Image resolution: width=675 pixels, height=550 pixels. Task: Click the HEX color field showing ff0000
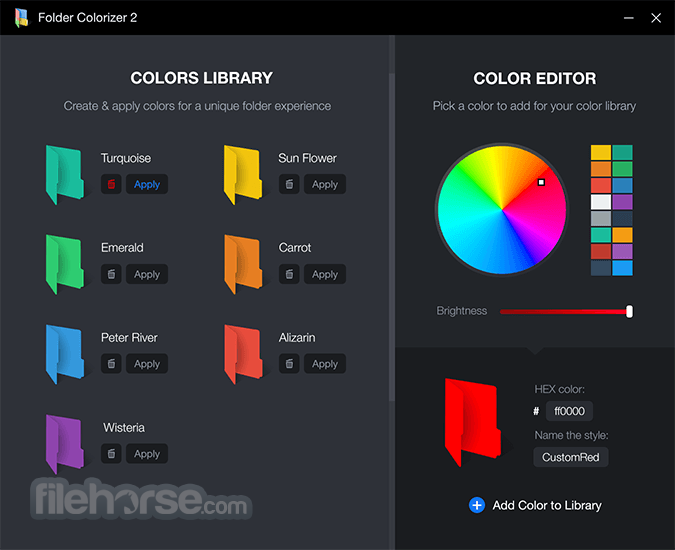click(x=569, y=411)
